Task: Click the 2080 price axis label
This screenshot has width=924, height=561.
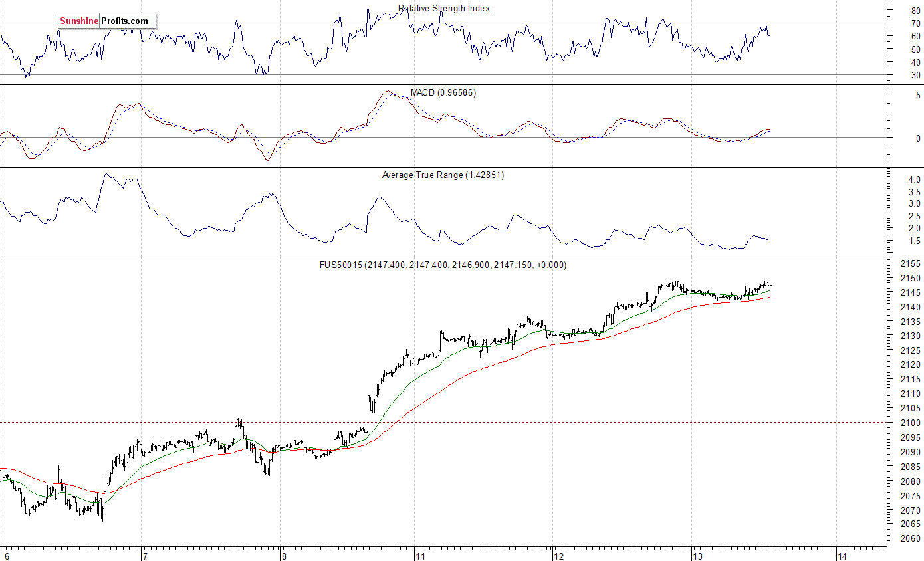Action: tap(911, 481)
